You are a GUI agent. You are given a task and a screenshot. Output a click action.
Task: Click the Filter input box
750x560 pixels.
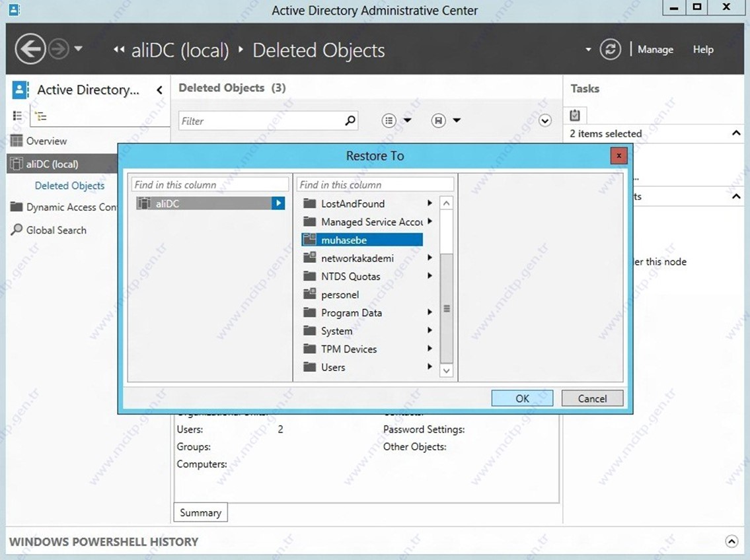pos(260,121)
